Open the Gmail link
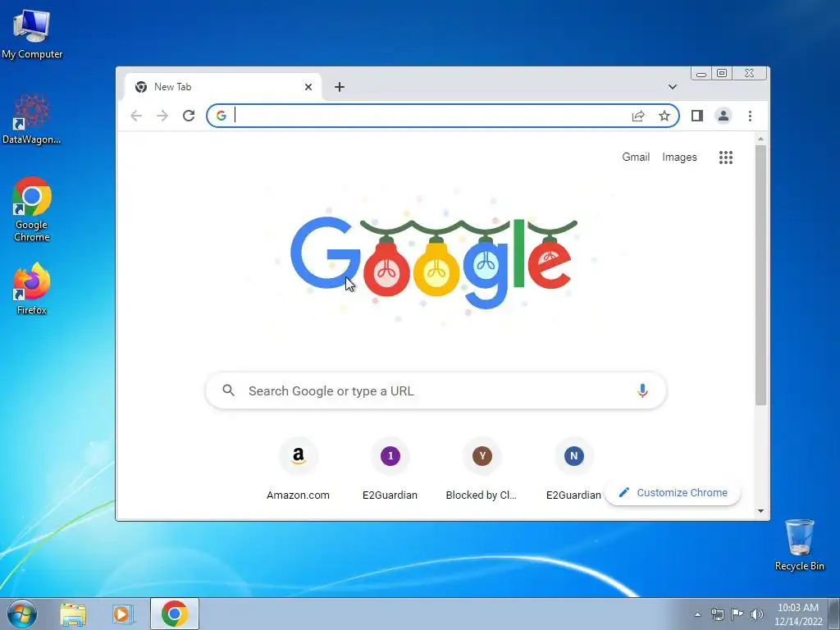 (x=636, y=157)
